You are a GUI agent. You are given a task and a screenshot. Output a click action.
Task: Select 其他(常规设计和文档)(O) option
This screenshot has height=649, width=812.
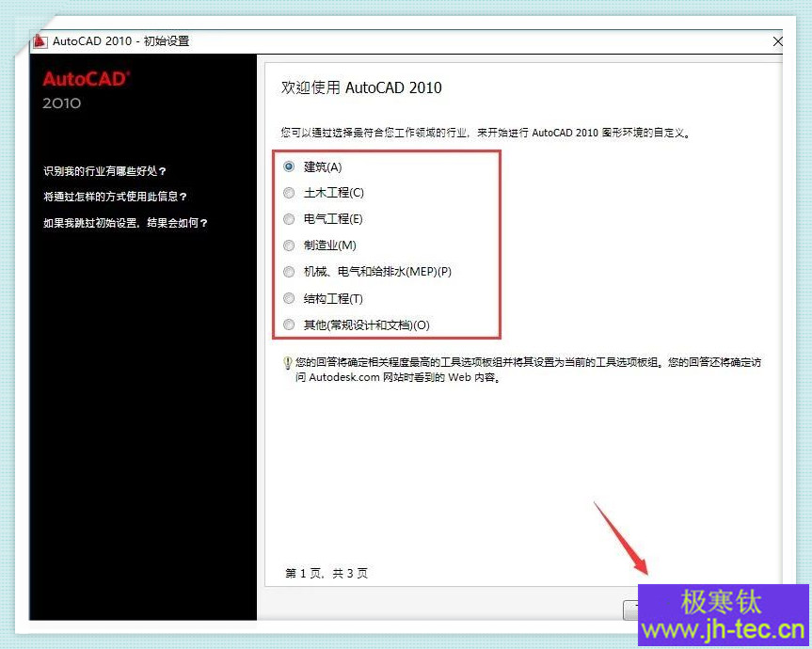coord(289,324)
